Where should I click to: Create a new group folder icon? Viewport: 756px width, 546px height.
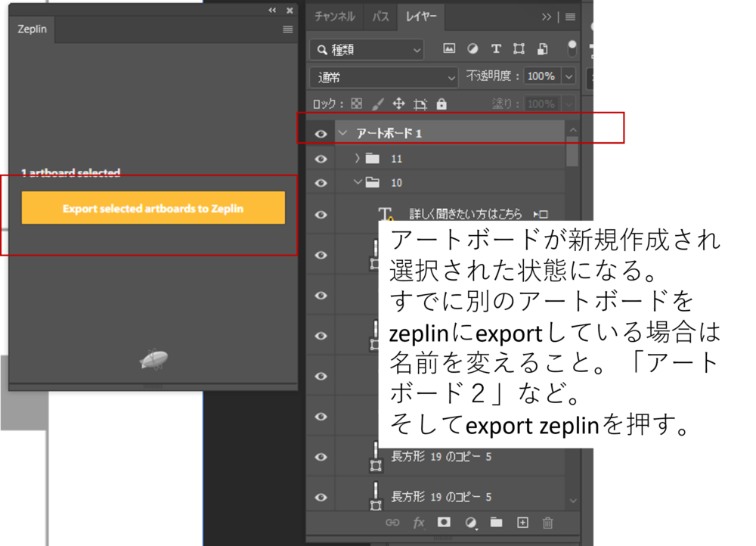click(x=496, y=522)
